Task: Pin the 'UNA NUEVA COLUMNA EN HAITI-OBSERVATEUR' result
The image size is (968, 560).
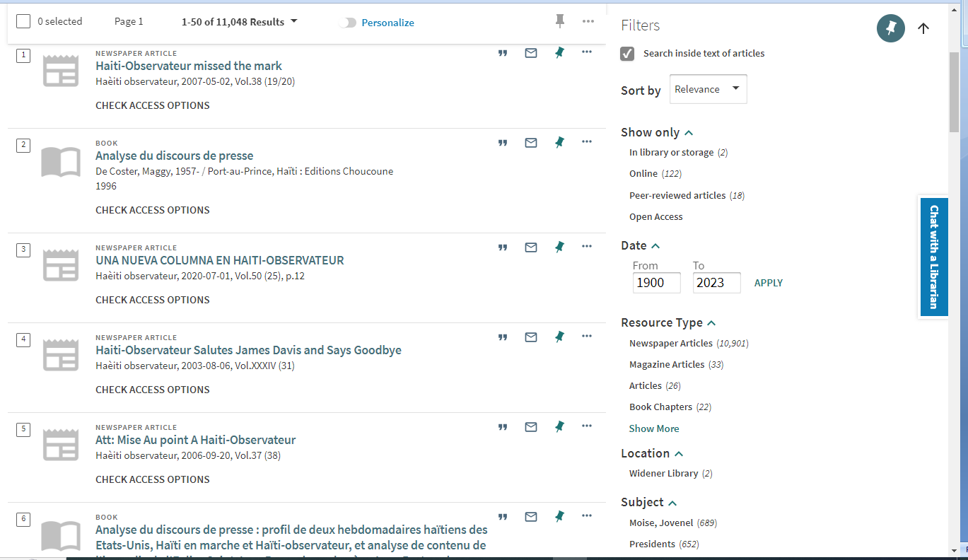Action: 559,247
